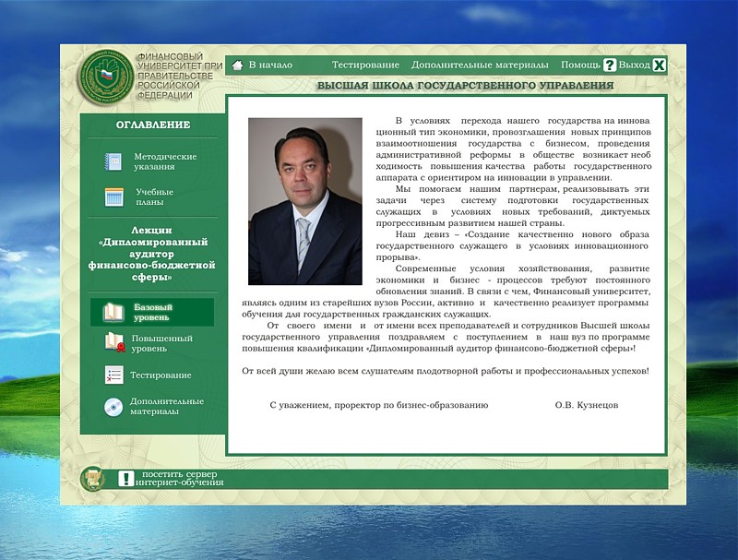Click the ВЫСШАЯ ШКОЛА ГОСУДАРСТВЕННОГО УПРАВЛЕНИЯ title
The height and width of the screenshot is (560, 738).
coord(465,86)
